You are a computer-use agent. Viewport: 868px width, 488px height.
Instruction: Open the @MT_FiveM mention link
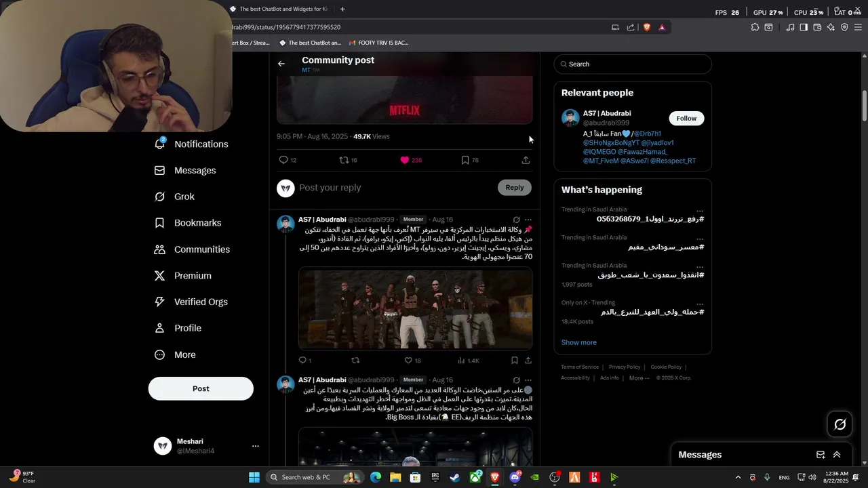coord(601,161)
